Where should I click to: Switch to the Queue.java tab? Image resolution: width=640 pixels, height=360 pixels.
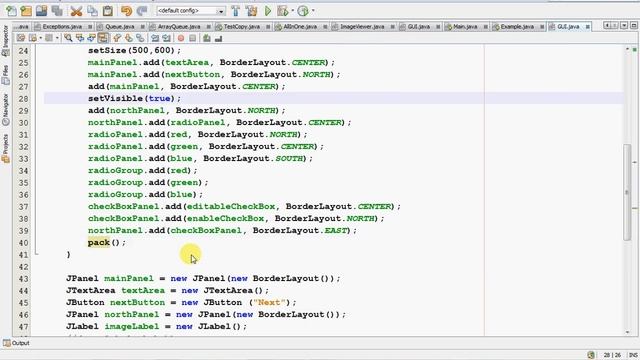pos(120,27)
